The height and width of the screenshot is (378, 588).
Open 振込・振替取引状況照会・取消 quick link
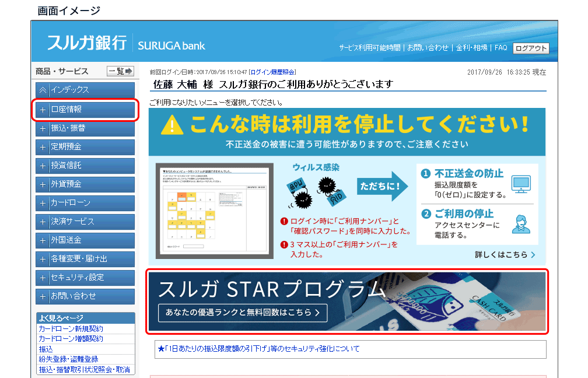[85, 369]
